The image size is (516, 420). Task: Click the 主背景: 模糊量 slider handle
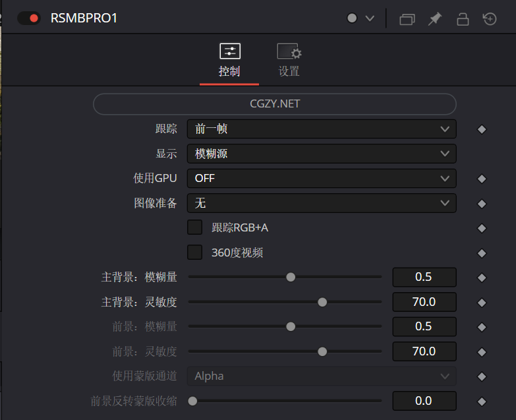(x=291, y=277)
